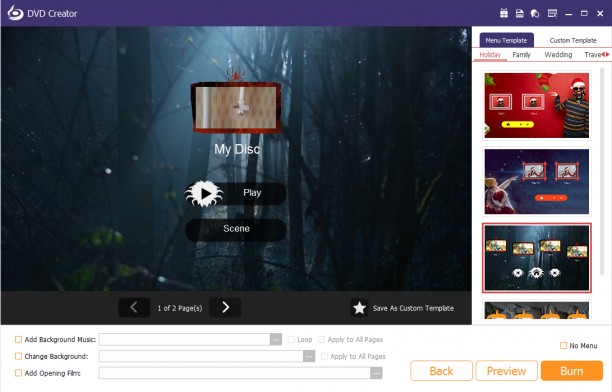
Task: Click Save As Custom Template
Action: [413, 308]
